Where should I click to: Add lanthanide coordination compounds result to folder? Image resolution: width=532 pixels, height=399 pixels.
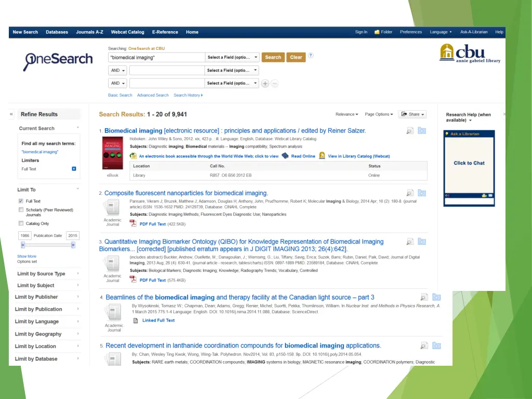coord(436,345)
